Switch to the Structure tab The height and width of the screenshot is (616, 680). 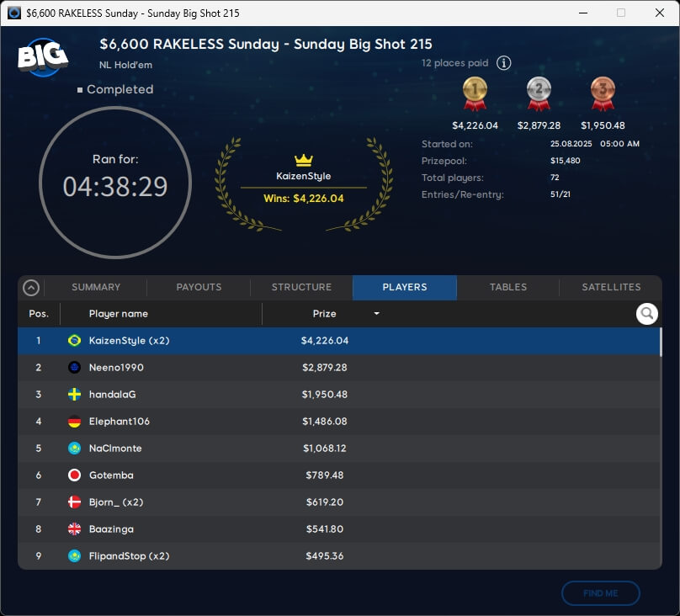(301, 287)
